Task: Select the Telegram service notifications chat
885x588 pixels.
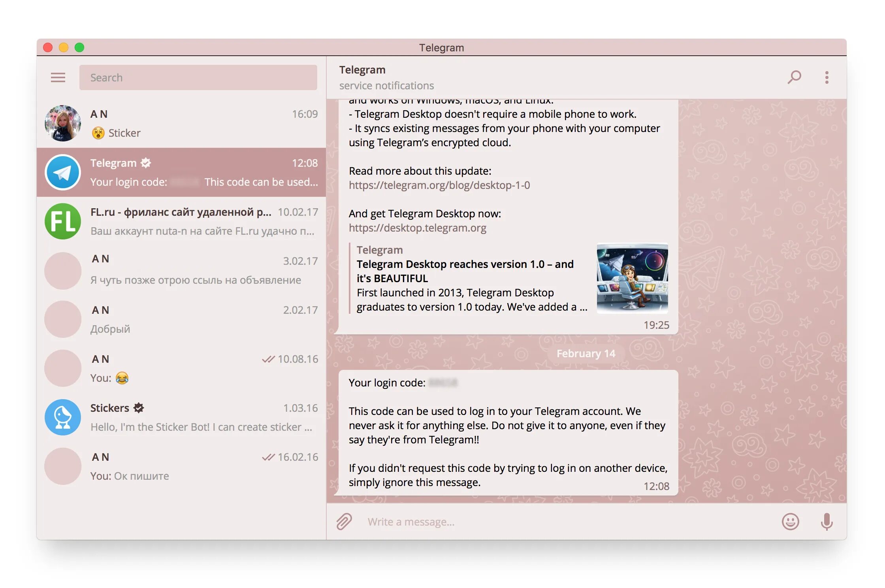Action: coord(181,172)
